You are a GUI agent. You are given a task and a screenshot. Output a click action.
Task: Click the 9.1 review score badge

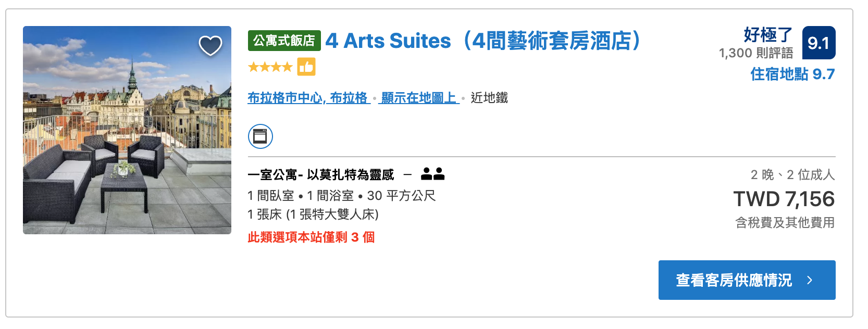point(819,43)
